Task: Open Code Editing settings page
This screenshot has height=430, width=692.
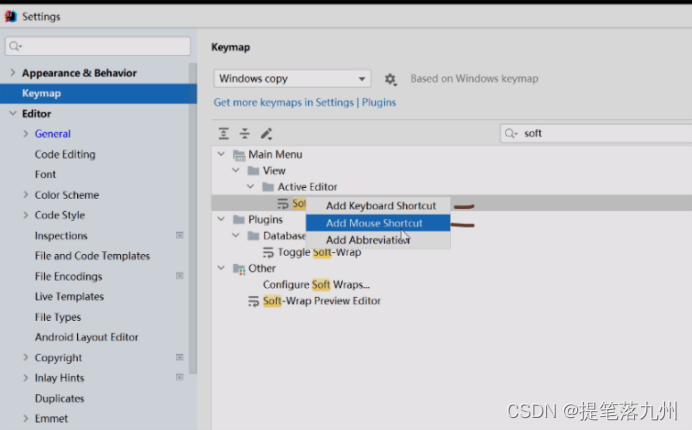Action: (65, 155)
